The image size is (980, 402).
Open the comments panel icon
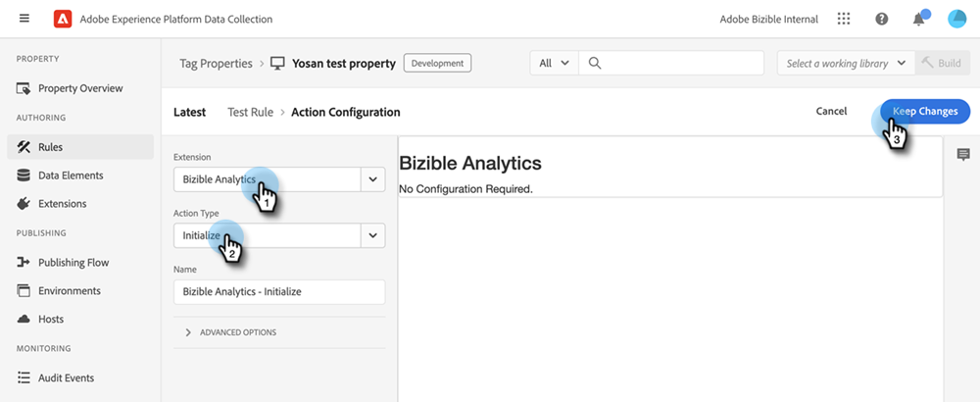click(x=963, y=154)
